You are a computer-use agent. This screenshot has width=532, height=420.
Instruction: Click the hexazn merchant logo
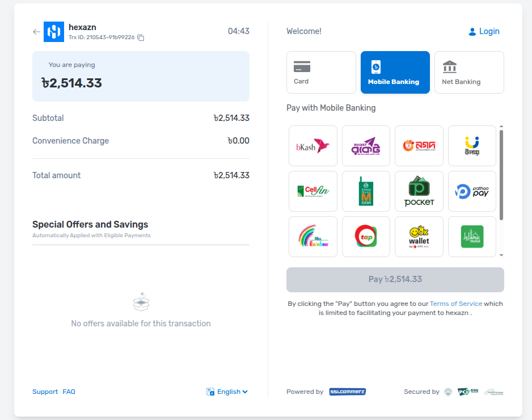pyautogui.click(x=54, y=32)
